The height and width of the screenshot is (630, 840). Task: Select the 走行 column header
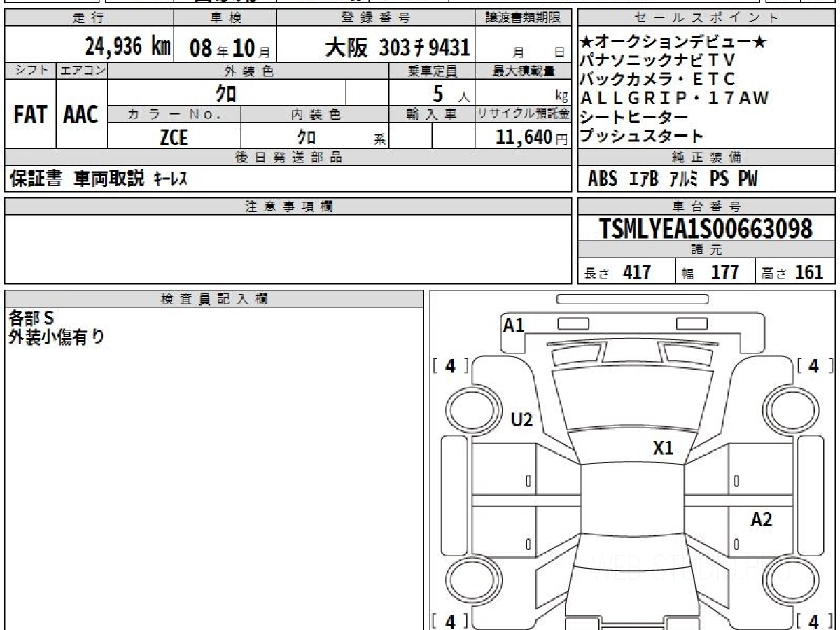coord(88,18)
